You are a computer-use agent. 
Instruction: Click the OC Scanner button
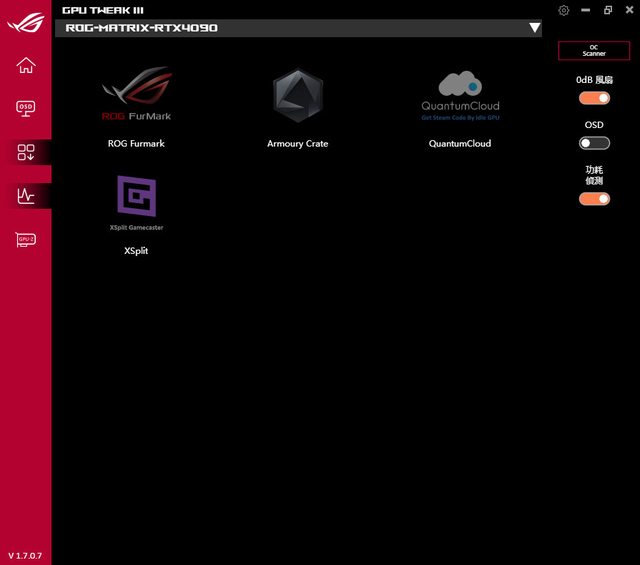[594, 51]
